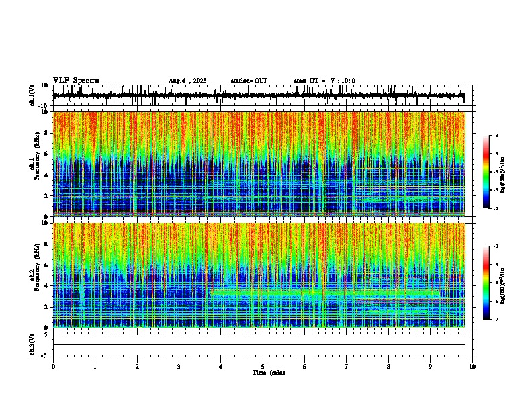Click time axis tick label "0"
The width and height of the screenshot is (532, 411).
pos(53,367)
